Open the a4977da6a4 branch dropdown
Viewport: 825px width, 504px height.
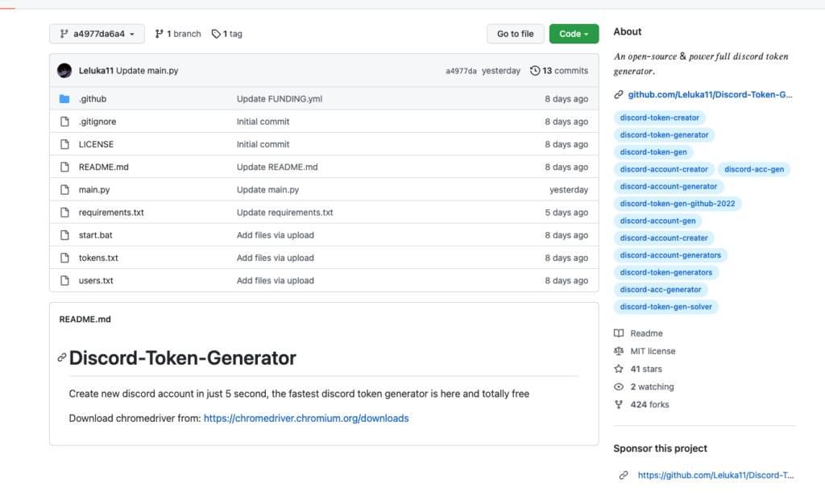(97, 34)
